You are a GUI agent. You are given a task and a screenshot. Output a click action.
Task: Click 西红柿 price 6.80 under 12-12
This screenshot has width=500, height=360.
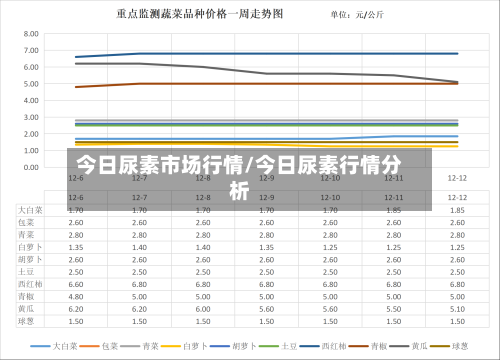point(457,284)
